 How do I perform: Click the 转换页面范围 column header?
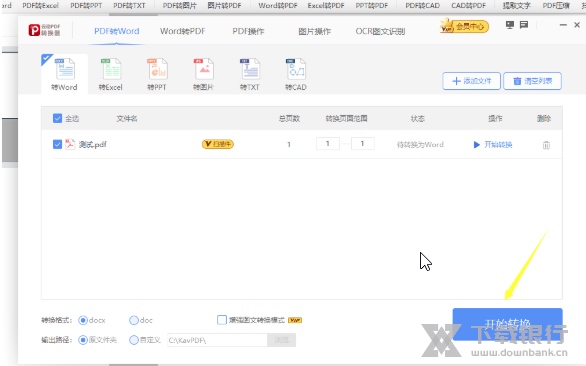coord(346,119)
